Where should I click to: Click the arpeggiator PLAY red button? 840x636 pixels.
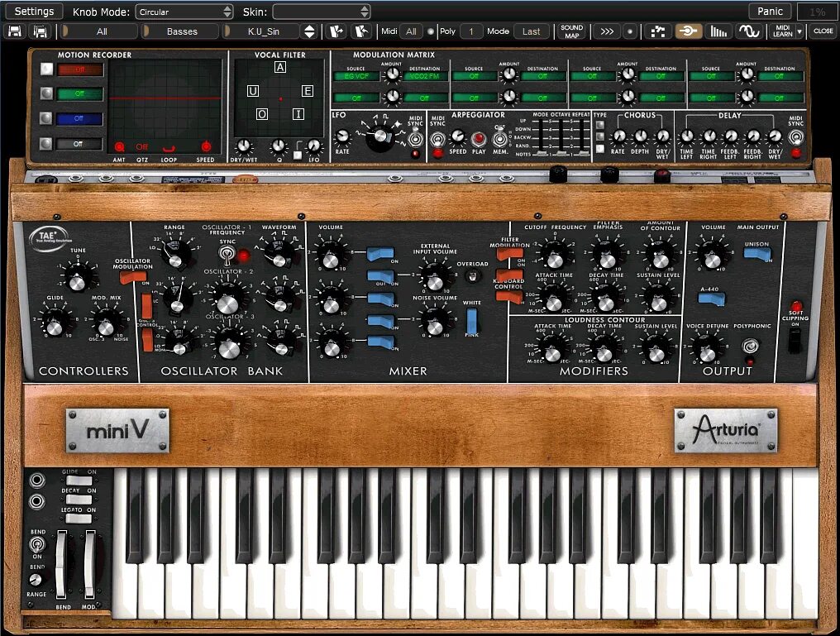tap(478, 139)
